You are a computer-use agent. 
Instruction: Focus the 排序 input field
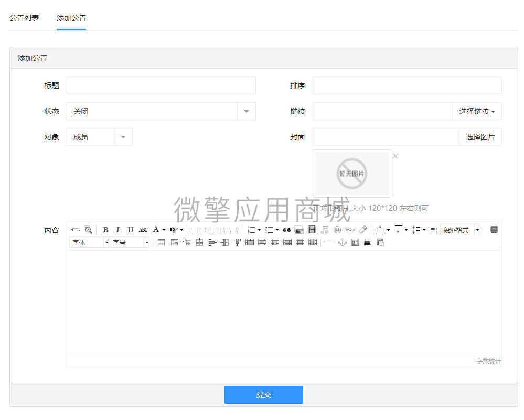pyautogui.click(x=407, y=85)
